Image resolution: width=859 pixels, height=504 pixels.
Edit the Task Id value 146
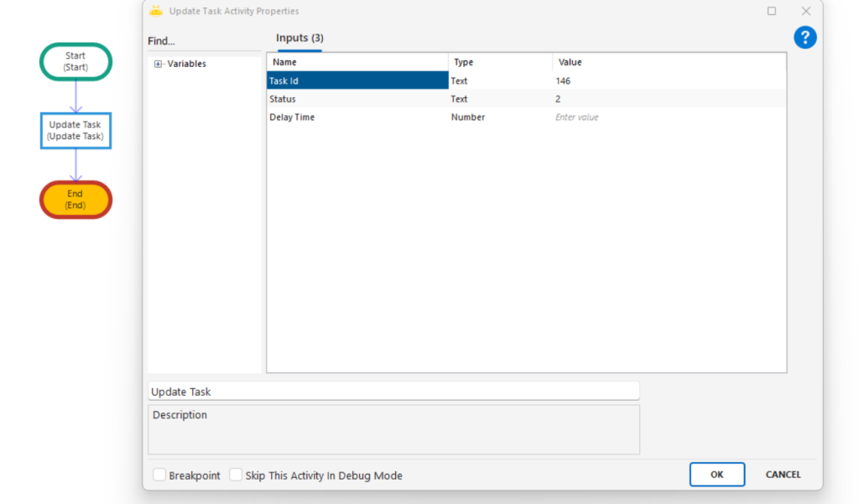pos(668,81)
